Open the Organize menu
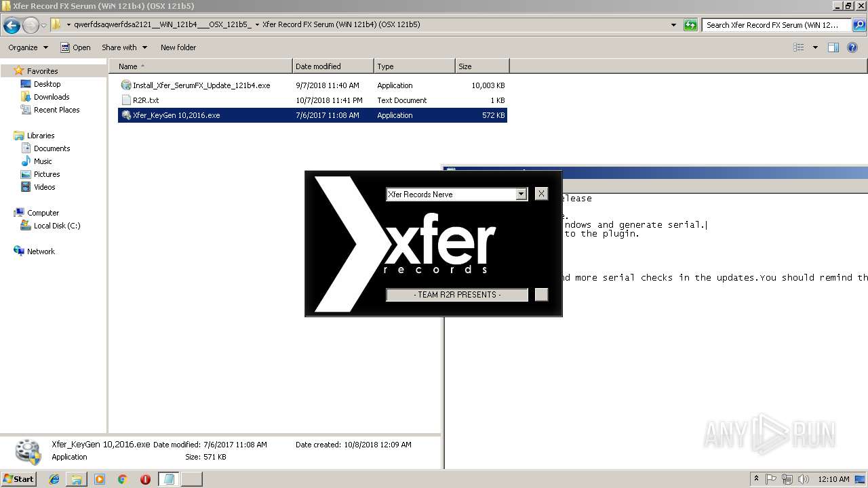This screenshot has width=868, height=488. 28,47
